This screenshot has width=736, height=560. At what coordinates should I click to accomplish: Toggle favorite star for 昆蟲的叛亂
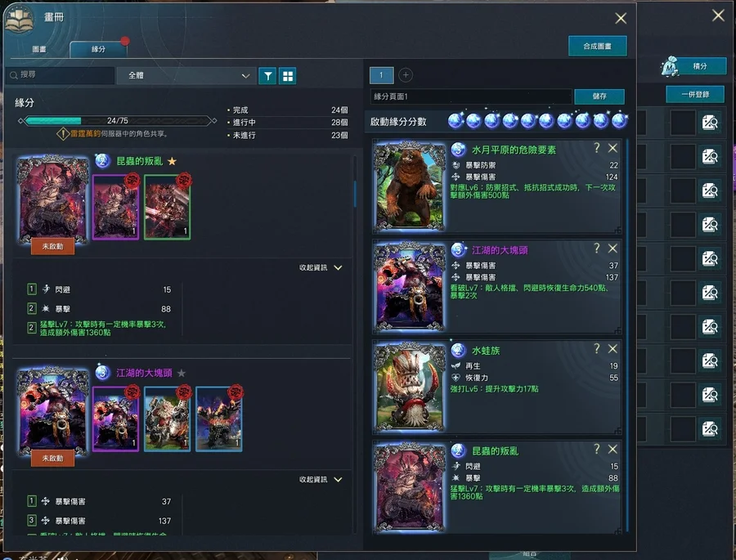pos(173,162)
